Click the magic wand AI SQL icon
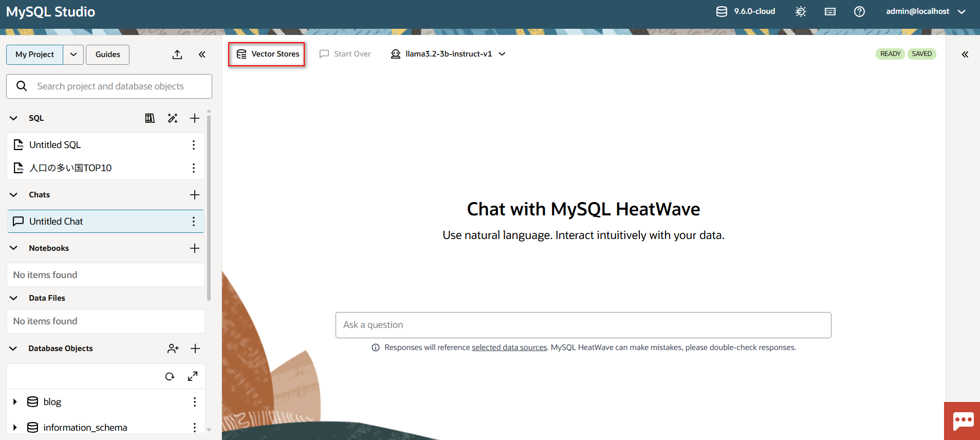The image size is (980, 440). [x=173, y=118]
